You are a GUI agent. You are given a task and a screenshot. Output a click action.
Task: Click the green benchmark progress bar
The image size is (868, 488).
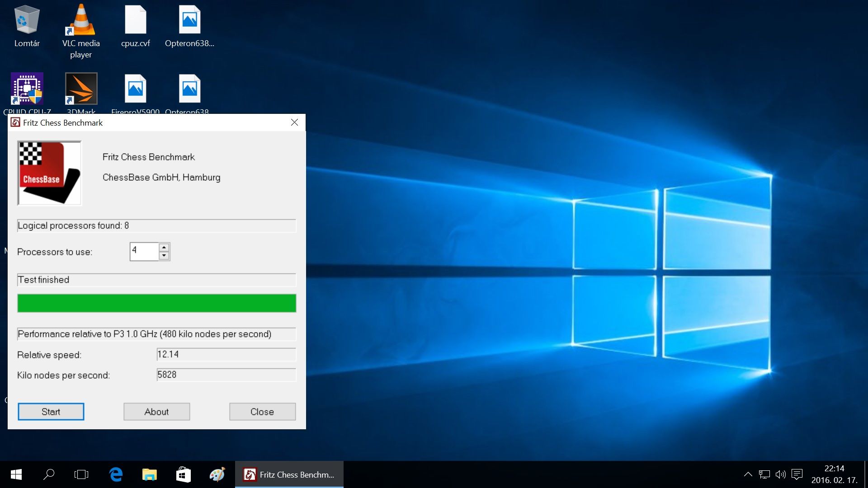click(x=157, y=303)
